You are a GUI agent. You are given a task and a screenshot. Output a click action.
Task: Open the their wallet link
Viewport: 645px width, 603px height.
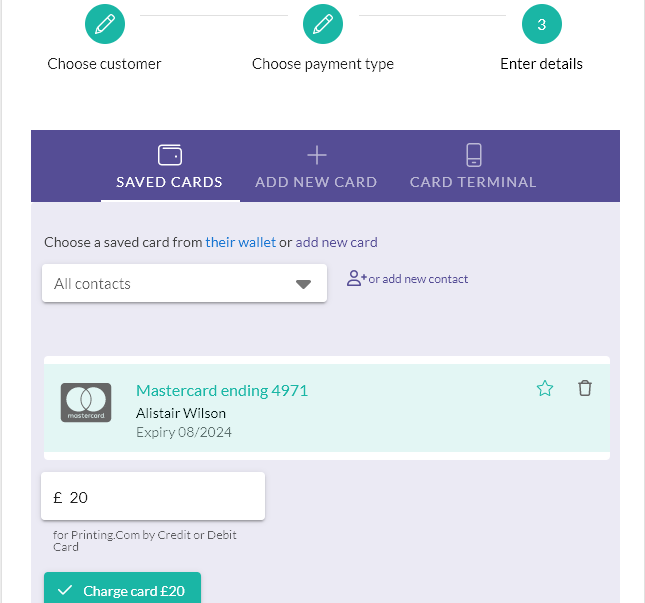click(x=241, y=242)
